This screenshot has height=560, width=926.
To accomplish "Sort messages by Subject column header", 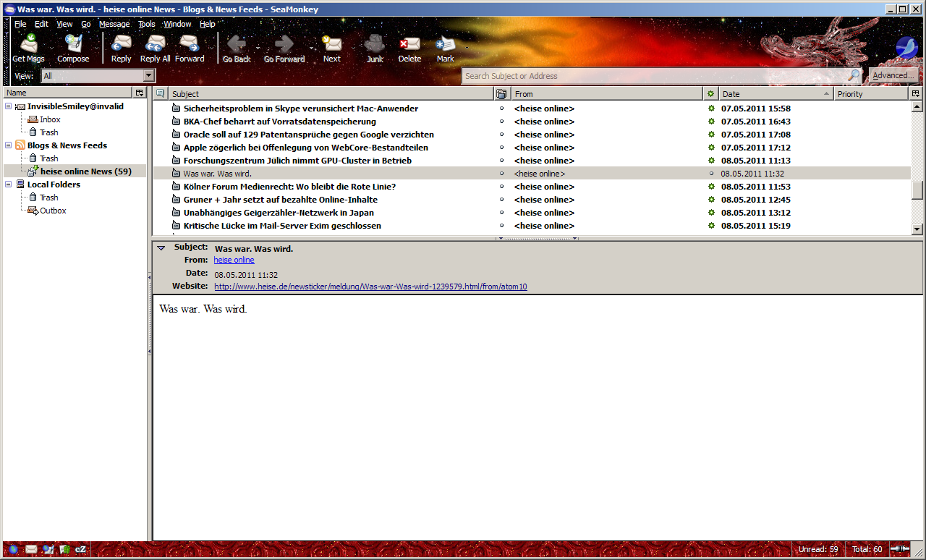I will [331, 93].
